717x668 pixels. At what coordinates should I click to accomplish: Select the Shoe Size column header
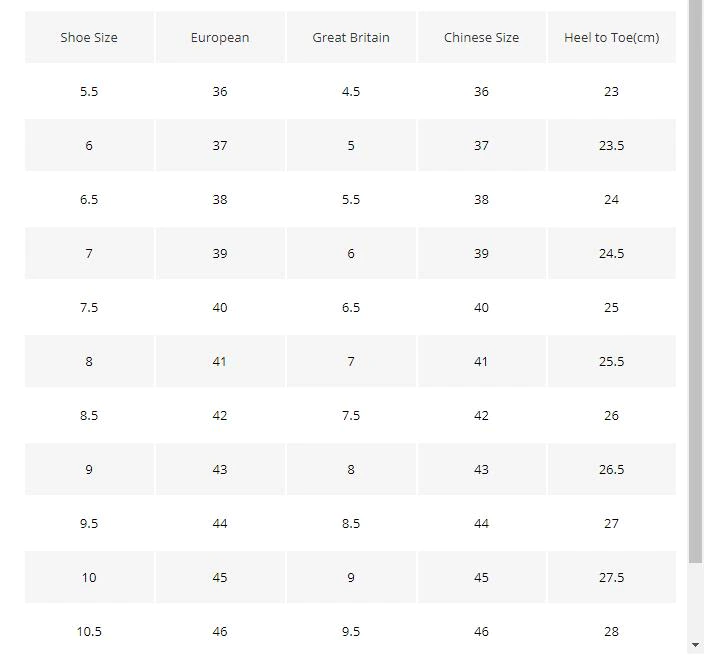89,37
